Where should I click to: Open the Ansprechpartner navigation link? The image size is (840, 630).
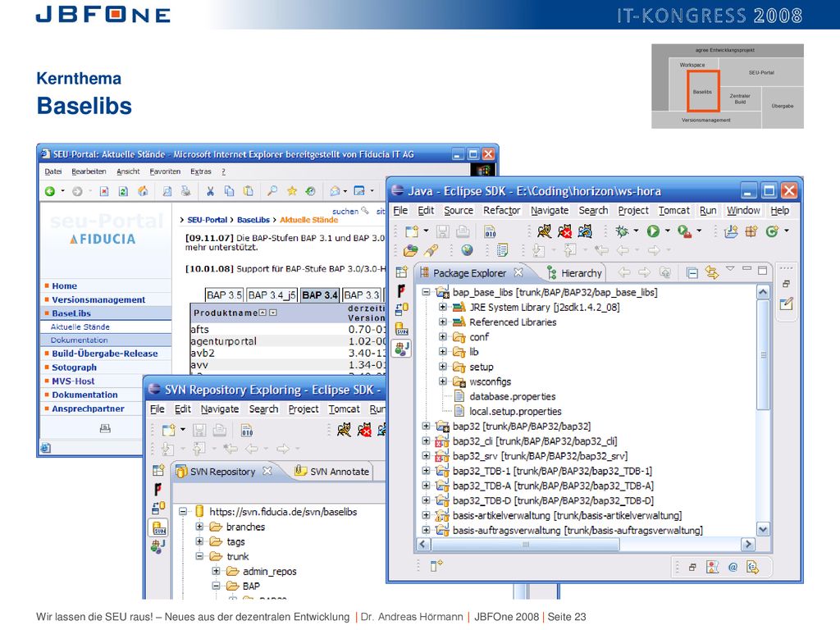pyautogui.click(x=88, y=409)
